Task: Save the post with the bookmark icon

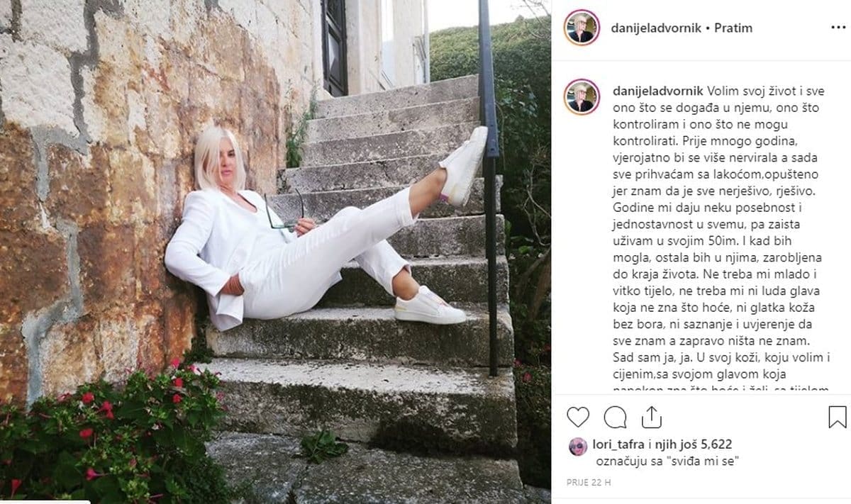Action: pyautogui.click(x=838, y=417)
